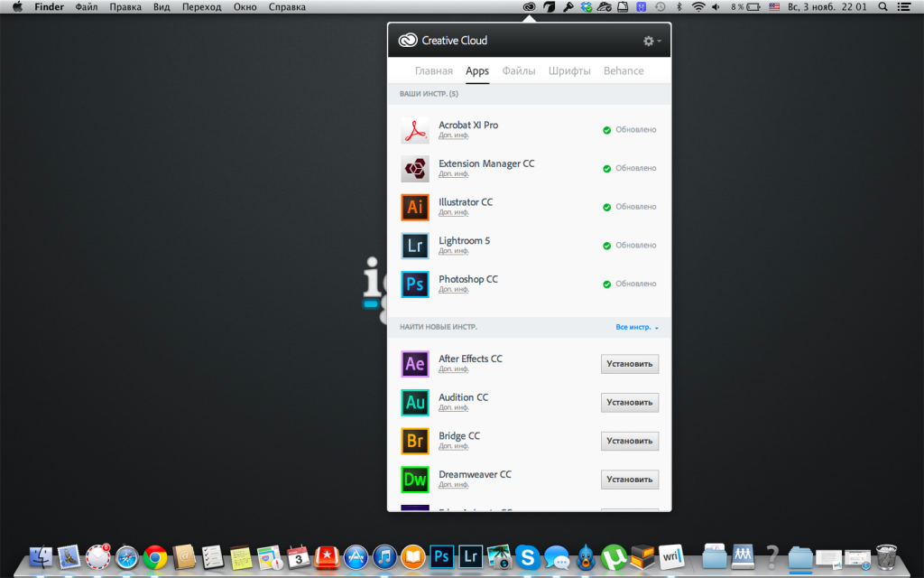
Task: Open the gear settings dropdown
Action: click(x=651, y=41)
